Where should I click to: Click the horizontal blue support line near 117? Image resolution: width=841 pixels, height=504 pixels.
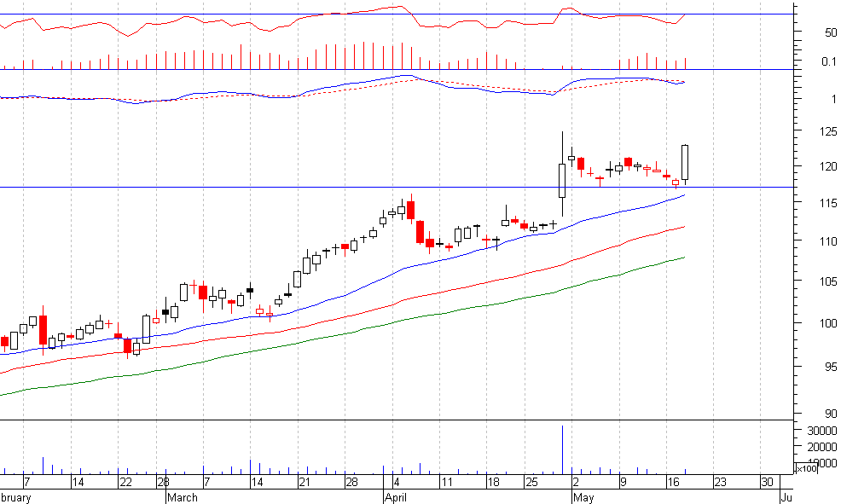[397, 187]
